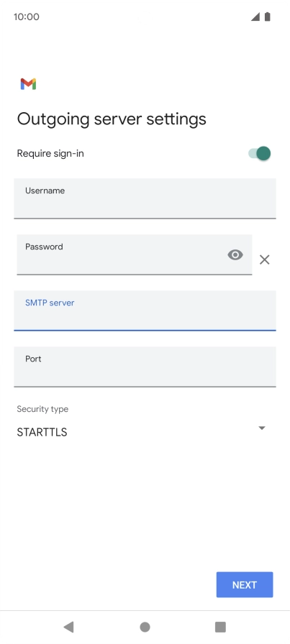290x644 pixels.
Task: Clear password using the X icon
Action: pos(265,259)
